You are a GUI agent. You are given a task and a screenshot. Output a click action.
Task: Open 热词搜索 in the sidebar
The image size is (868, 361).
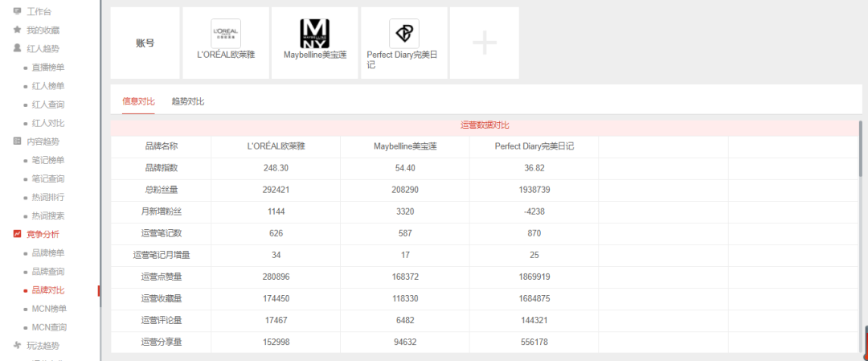pyautogui.click(x=48, y=216)
